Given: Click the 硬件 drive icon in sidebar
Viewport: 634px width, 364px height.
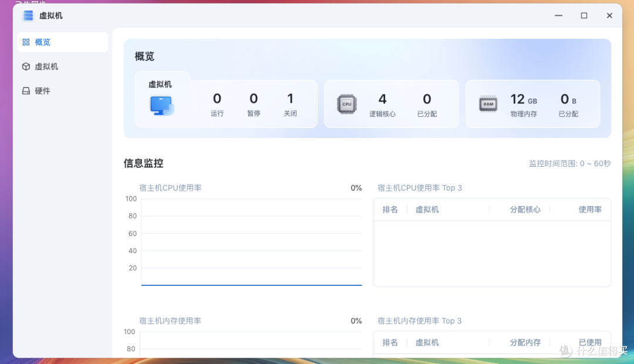Looking at the screenshot, I should click(26, 90).
